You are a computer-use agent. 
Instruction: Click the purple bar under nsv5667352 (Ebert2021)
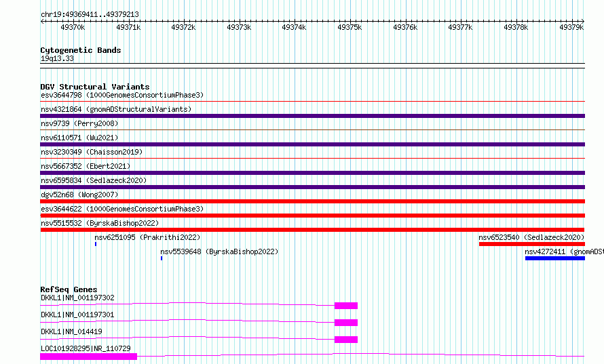(312, 173)
